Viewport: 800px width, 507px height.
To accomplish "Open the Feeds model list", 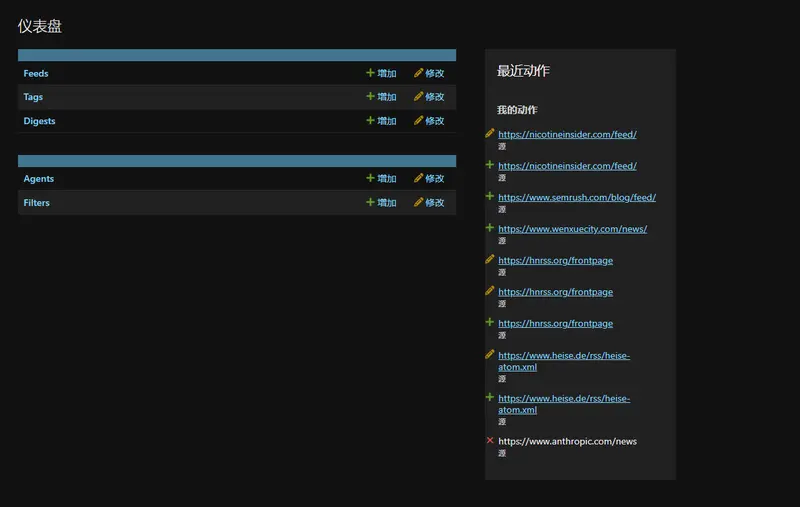I will click(36, 74).
